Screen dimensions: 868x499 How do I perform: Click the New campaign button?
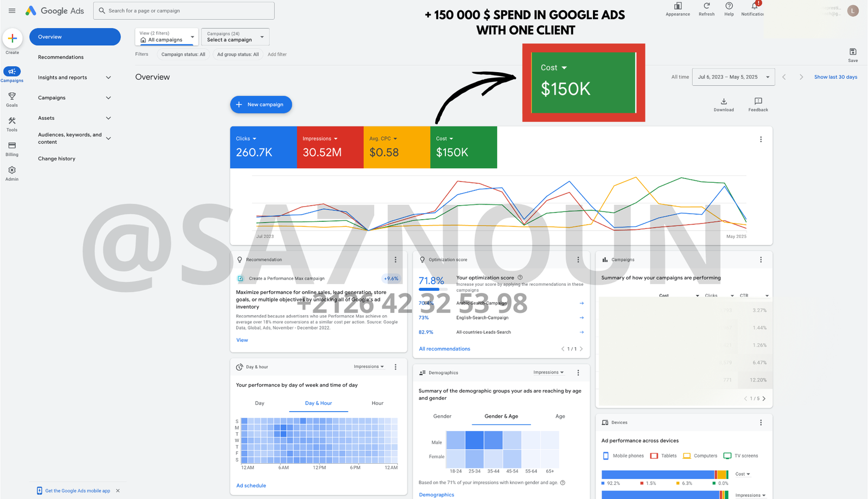[x=261, y=105]
